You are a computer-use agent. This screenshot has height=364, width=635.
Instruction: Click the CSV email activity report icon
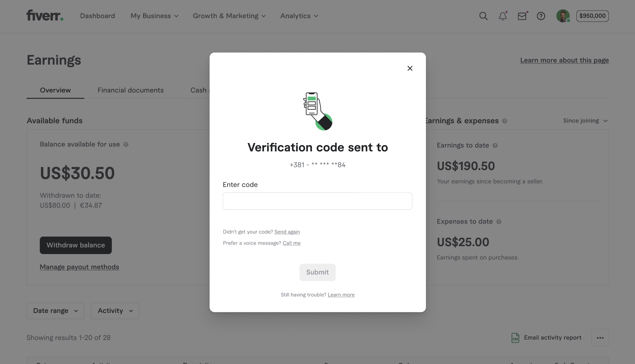(x=515, y=338)
